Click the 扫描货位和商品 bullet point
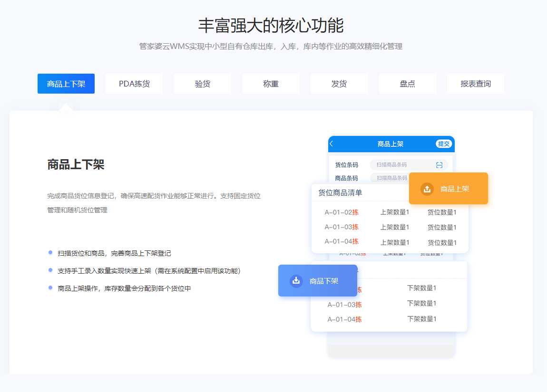The width and height of the screenshot is (547, 392). 114,253
